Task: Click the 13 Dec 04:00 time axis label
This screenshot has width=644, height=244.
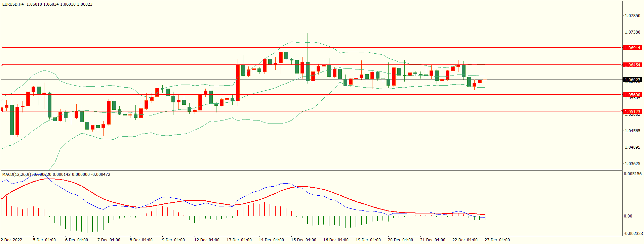Action: (x=239, y=240)
